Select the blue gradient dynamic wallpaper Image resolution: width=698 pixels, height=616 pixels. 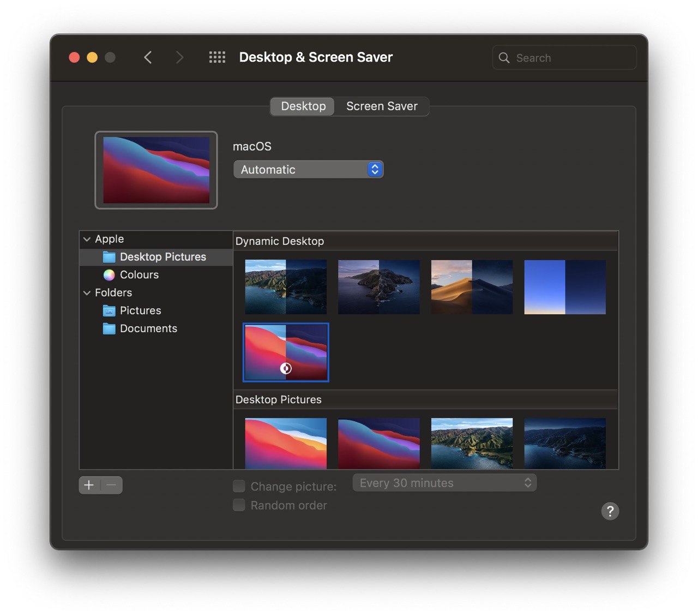point(565,287)
